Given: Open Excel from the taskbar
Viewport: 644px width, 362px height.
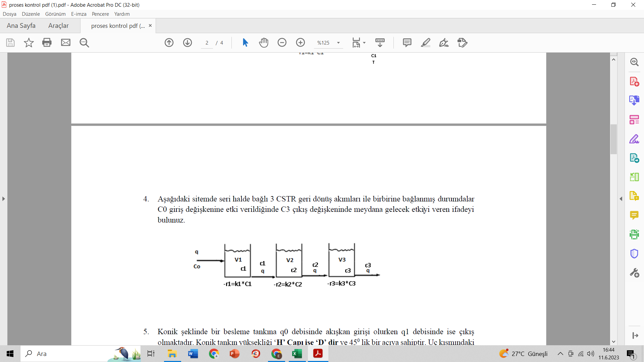Looking at the screenshot, I should (x=297, y=354).
